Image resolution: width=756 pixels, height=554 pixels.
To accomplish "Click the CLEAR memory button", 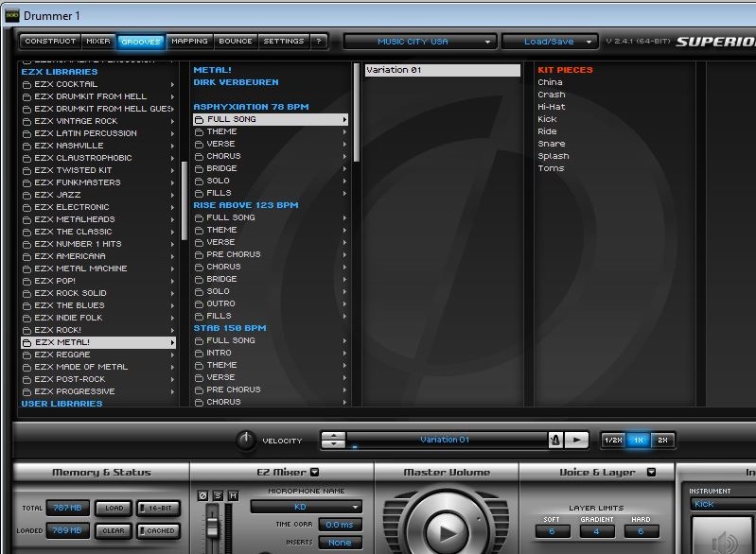I will coord(114,531).
